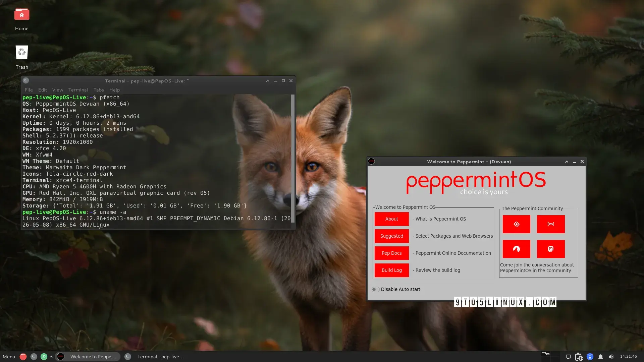Screen dimensions: 644x362
Task: Close the terminal window
Action: click(291, 81)
